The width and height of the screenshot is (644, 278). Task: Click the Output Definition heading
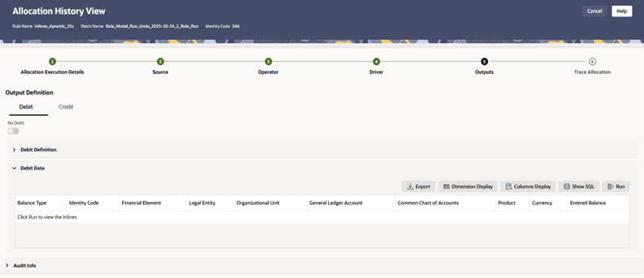pyautogui.click(x=29, y=93)
